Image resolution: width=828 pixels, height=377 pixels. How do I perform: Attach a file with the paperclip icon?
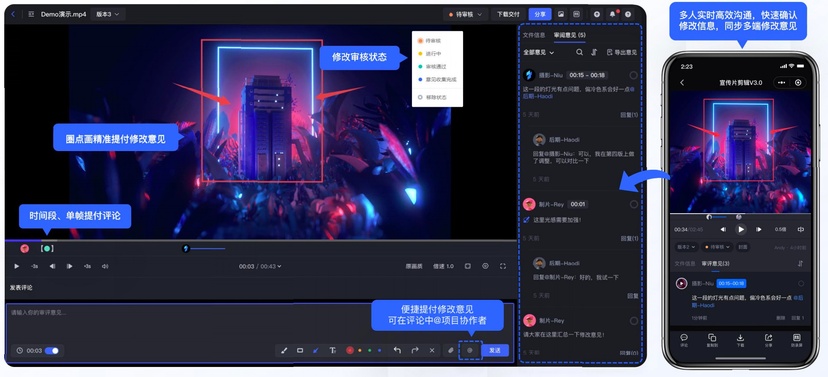coord(450,351)
